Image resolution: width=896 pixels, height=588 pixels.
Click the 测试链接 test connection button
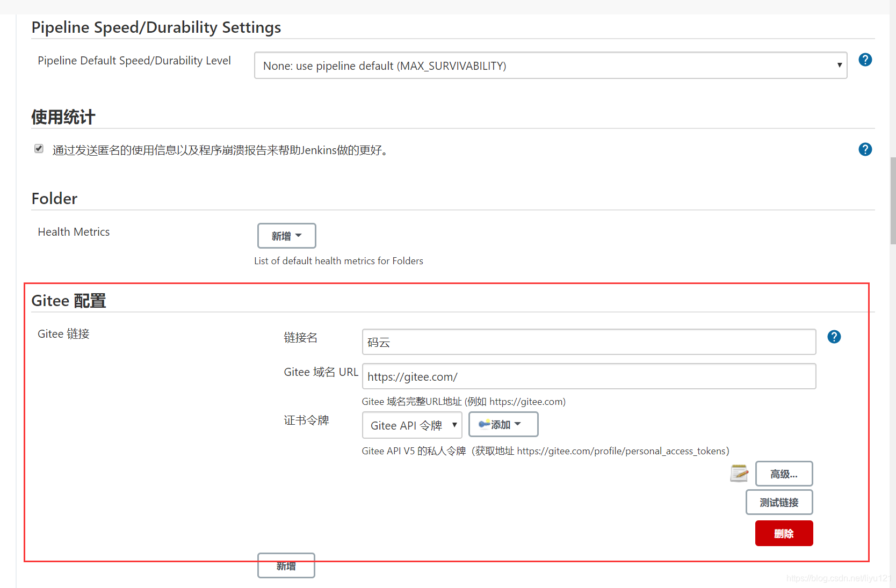coord(779,502)
